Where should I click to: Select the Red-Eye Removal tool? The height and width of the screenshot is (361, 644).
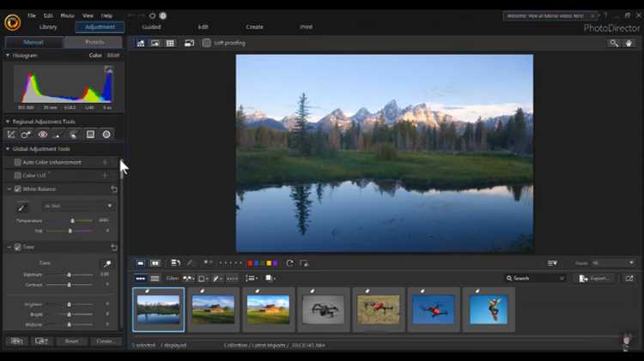click(x=42, y=135)
